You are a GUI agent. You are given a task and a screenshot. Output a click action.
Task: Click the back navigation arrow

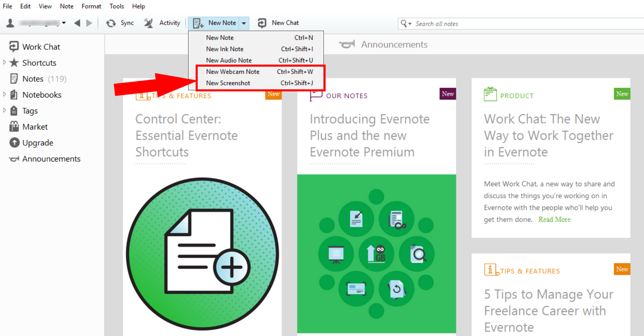pos(77,23)
